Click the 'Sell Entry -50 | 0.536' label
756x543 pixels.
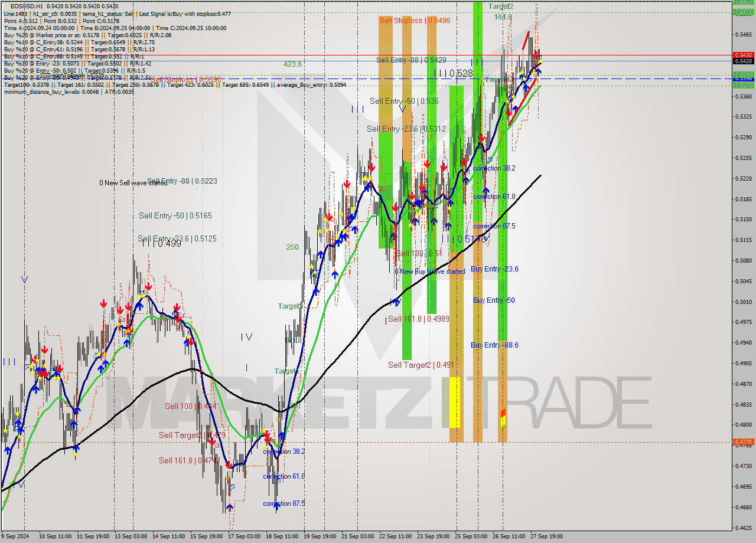(404, 101)
